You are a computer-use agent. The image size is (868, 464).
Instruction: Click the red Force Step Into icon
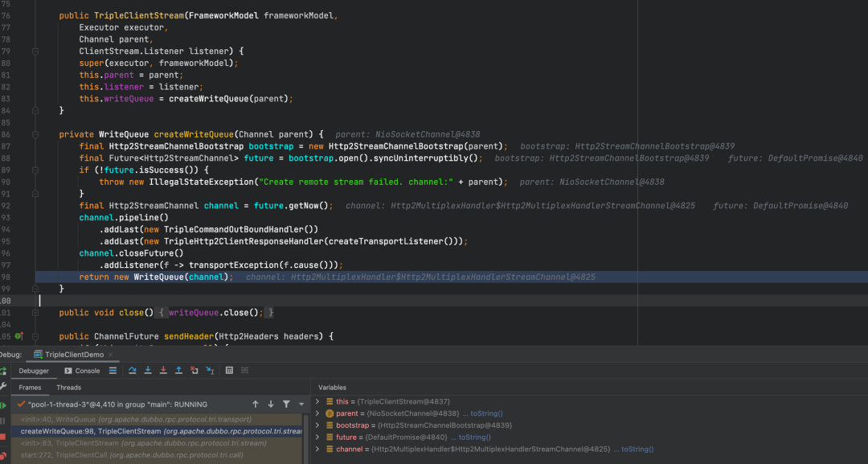coord(163,371)
